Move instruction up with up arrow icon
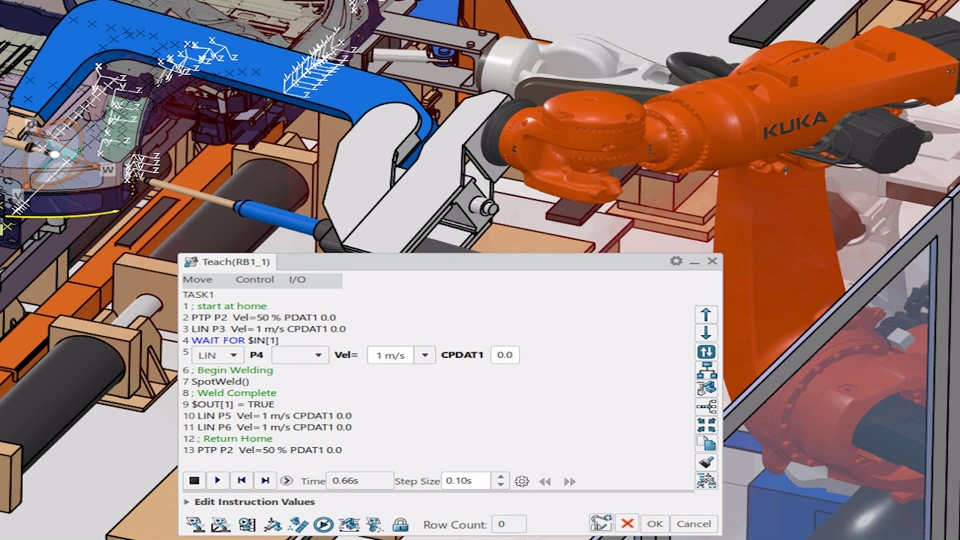Image resolution: width=960 pixels, height=540 pixels. (706, 315)
